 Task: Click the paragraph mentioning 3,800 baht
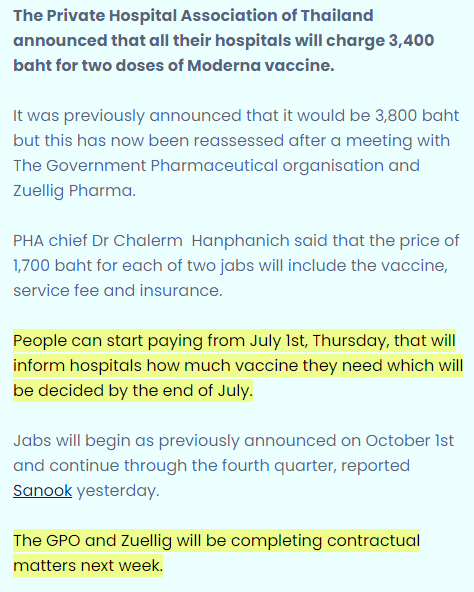click(236, 153)
